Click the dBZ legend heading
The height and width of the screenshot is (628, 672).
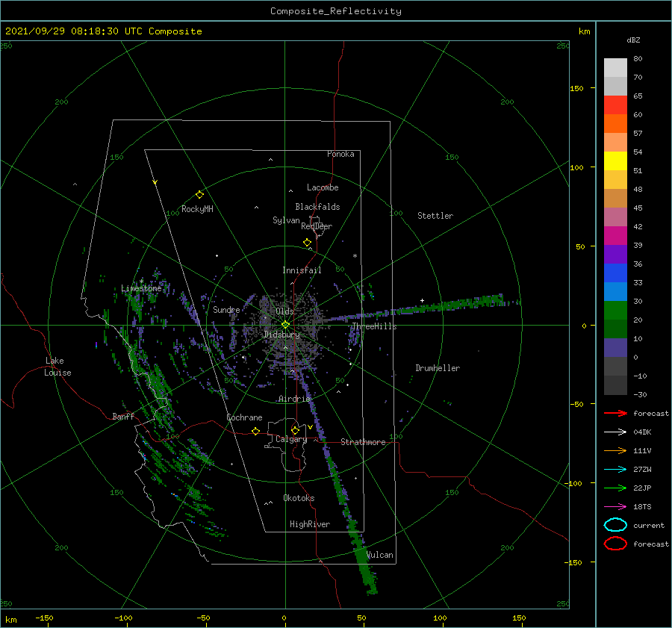pyautogui.click(x=633, y=40)
